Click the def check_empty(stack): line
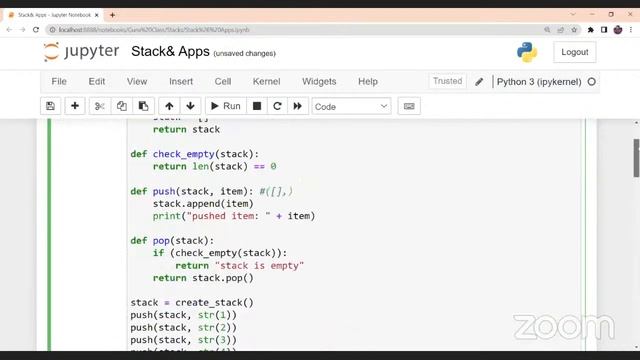The height and width of the screenshot is (360, 640). (195, 154)
